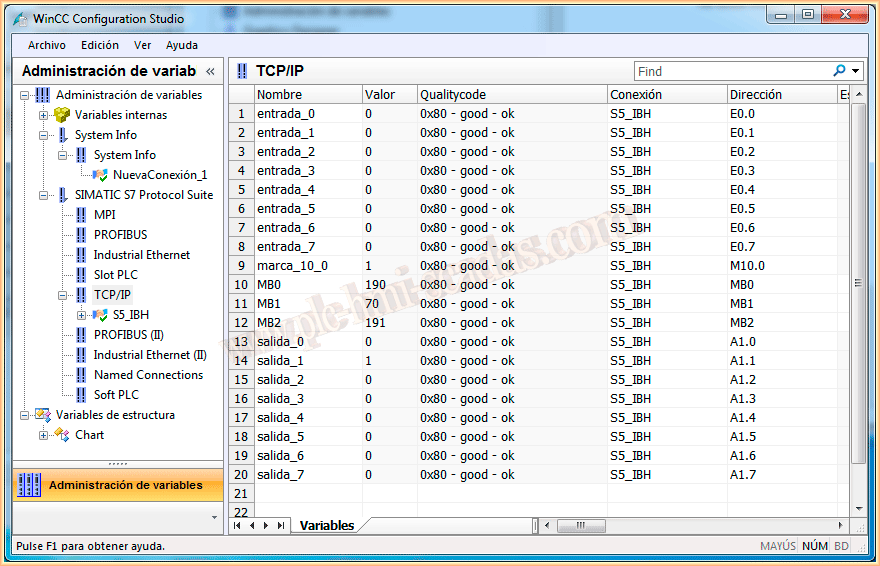880x566 pixels.
Task: Click the NuevaConexión_1 connection icon
Action: click(x=100, y=175)
